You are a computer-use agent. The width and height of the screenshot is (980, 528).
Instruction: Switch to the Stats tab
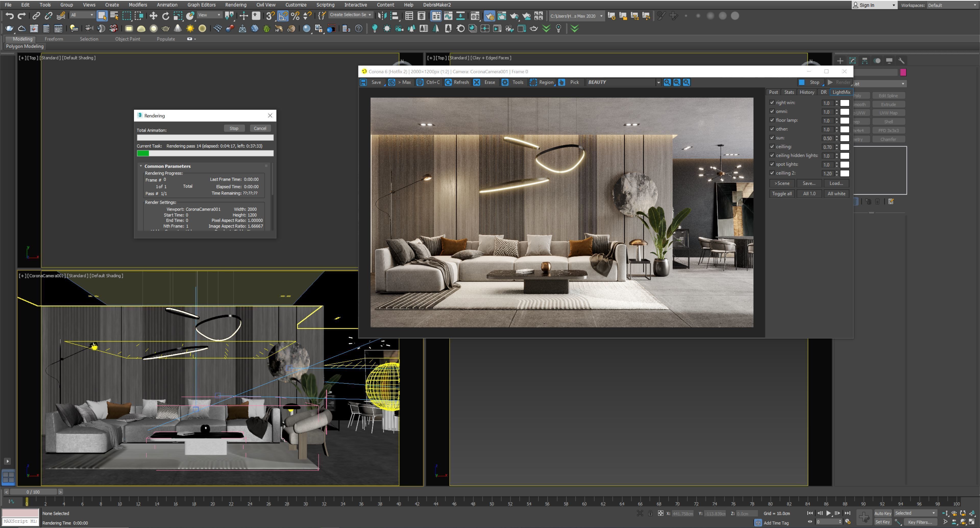tap(789, 92)
